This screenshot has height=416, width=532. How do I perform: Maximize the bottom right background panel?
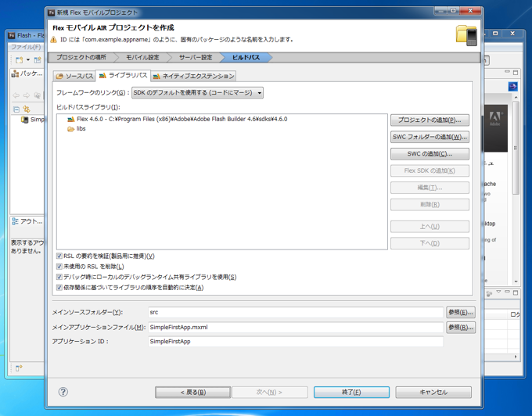(516, 292)
